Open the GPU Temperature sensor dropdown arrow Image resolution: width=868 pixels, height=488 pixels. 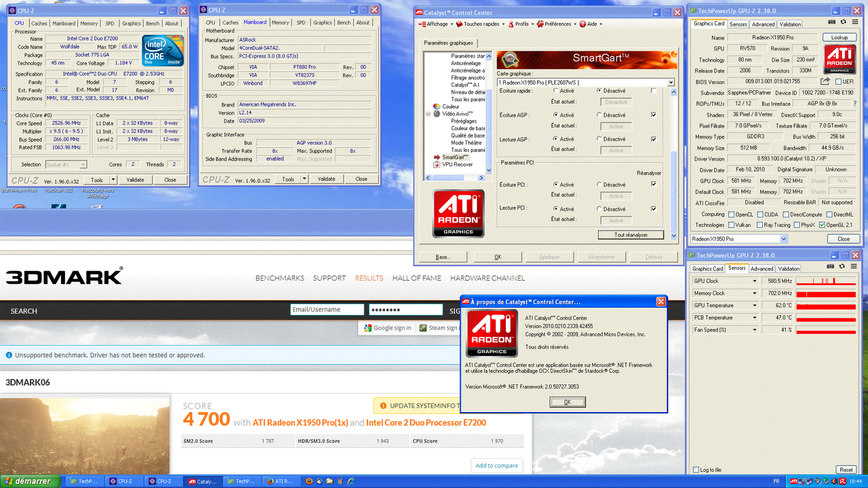[x=753, y=305]
